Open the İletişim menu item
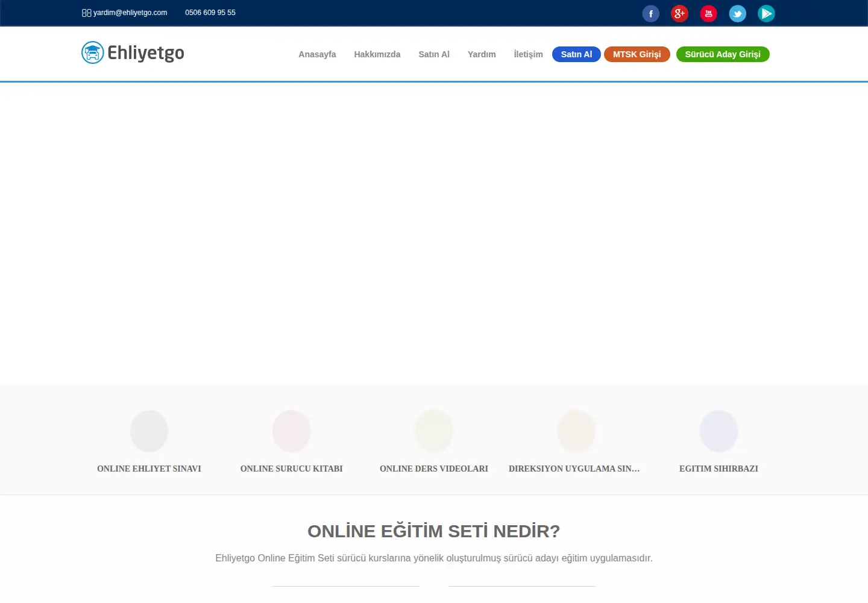Screen dimensions: 868x603 528,54
